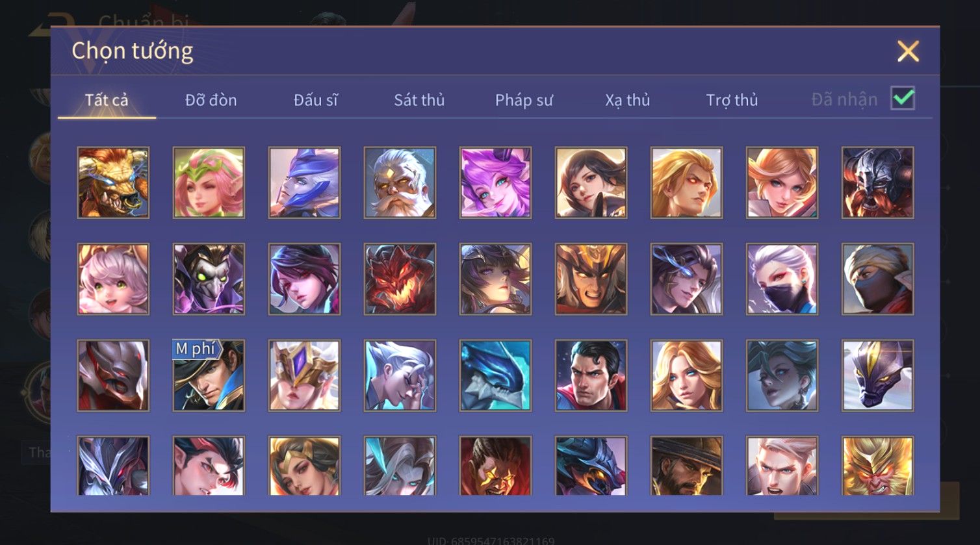Choose the golden monkey king hero
Screen dimensions: 980x545
point(877,466)
